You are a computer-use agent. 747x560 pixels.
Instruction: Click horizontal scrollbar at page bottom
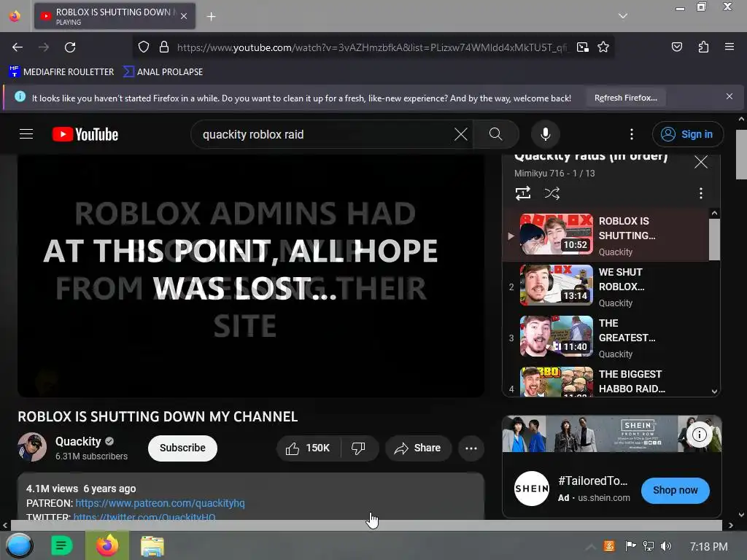coord(366,526)
